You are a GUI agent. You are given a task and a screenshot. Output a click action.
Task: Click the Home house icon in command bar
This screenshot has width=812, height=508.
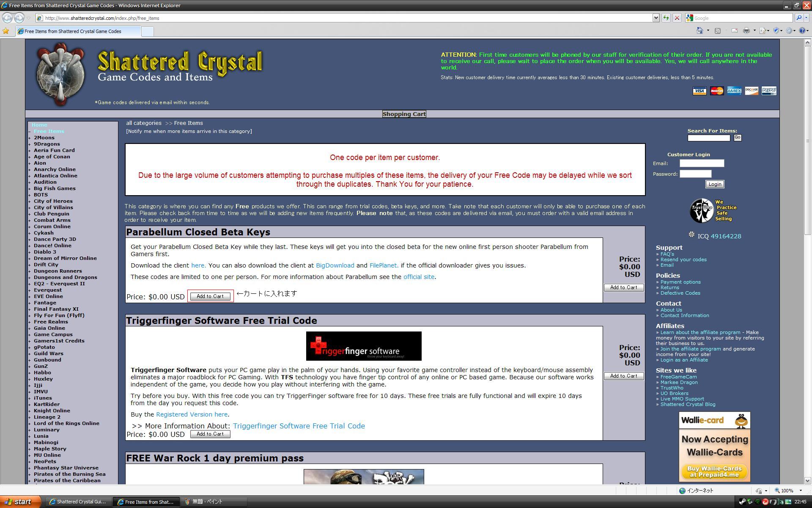[700, 30]
